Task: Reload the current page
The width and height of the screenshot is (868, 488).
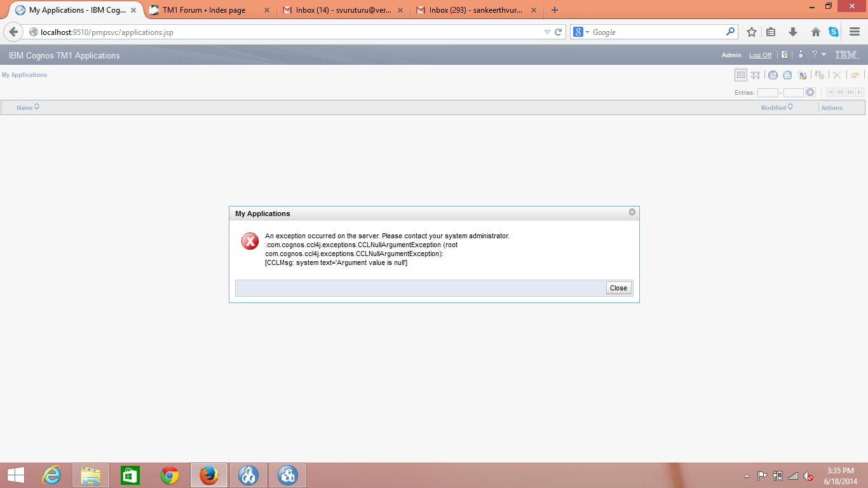Action: click(x=559, y=32)
